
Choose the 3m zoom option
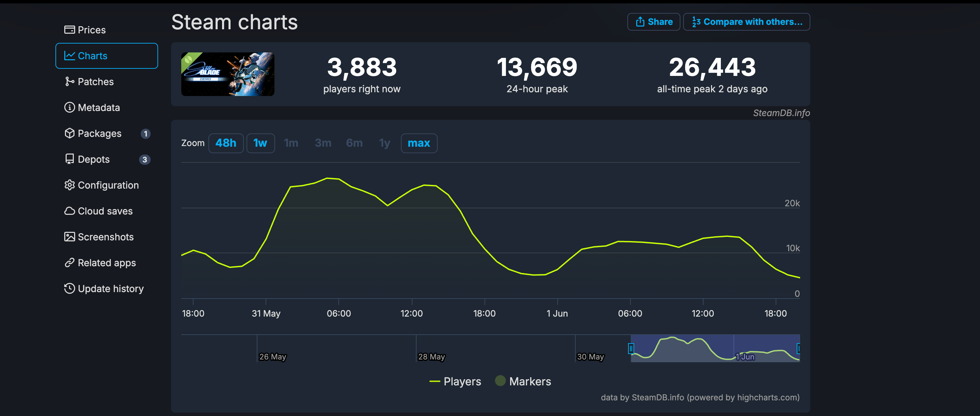tap(323, 143)
